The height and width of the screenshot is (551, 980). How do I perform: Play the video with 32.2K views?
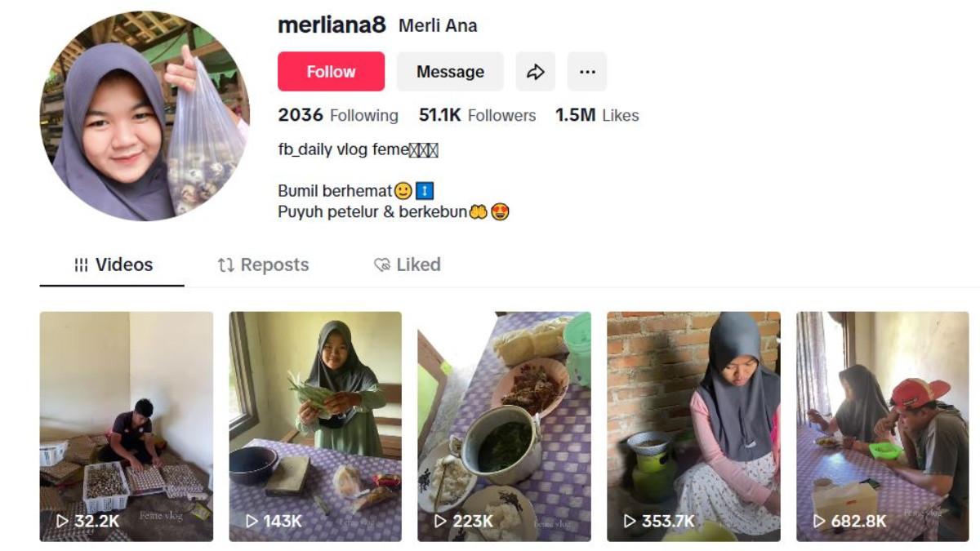[127, 426]
